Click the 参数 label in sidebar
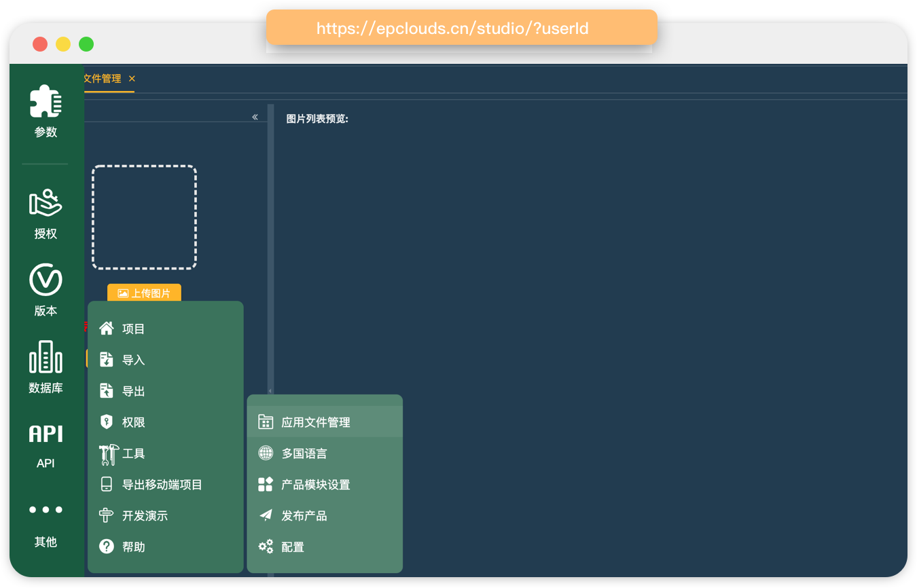 [46, 132]
